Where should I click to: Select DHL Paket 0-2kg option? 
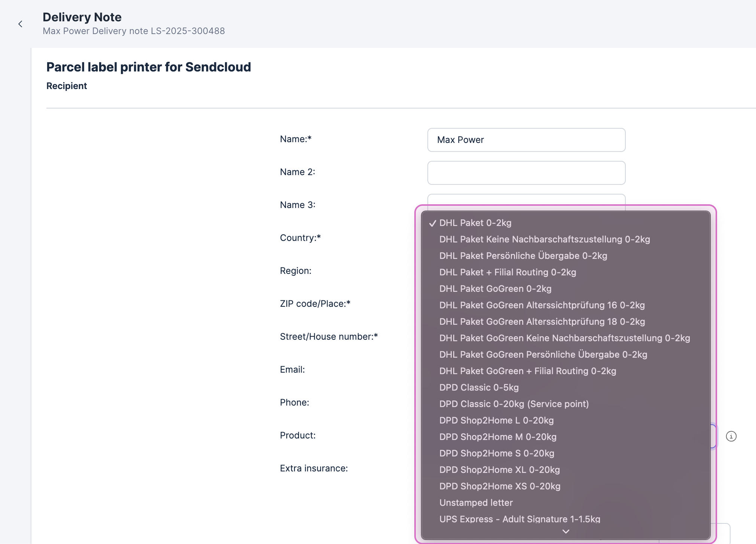point(475,223)
